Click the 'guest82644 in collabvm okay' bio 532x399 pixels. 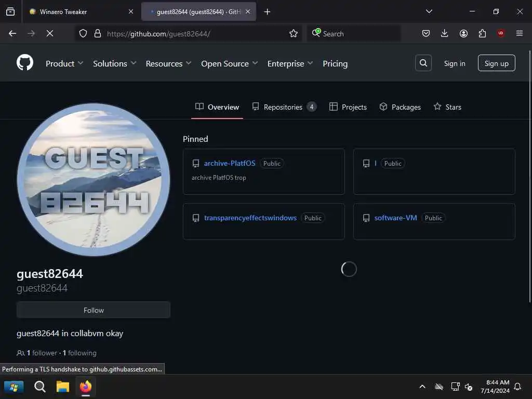[70, 333]
